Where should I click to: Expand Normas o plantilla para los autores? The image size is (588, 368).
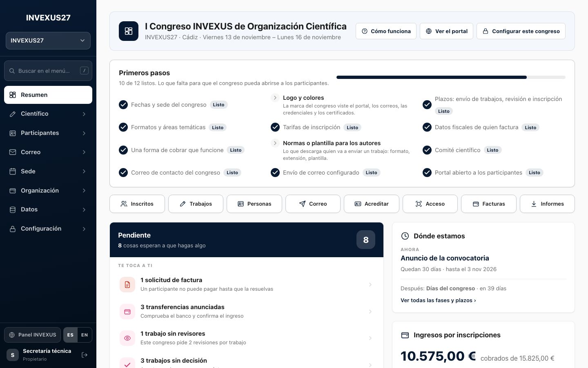click(x=275, y=143)
